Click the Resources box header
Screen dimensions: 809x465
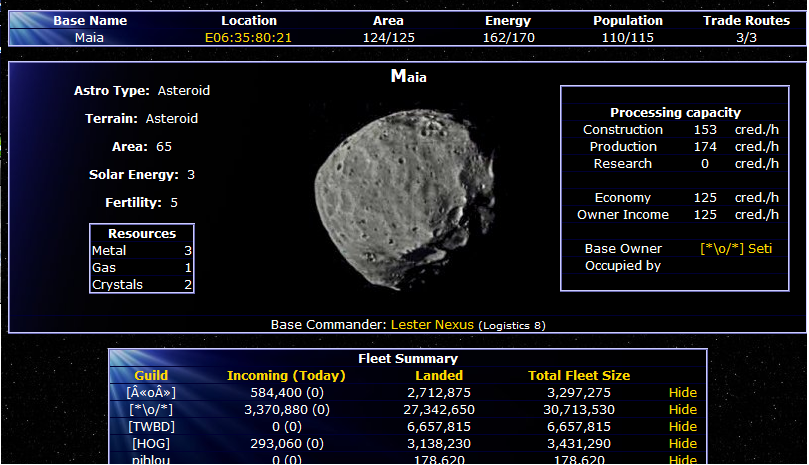142,233
